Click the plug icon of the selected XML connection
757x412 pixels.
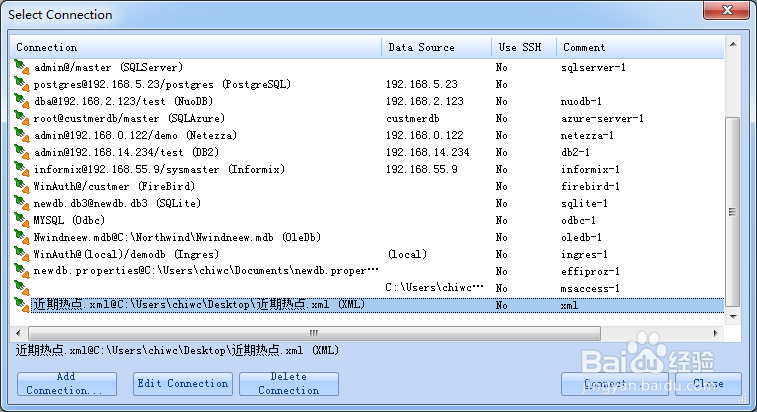click(22, 305)
